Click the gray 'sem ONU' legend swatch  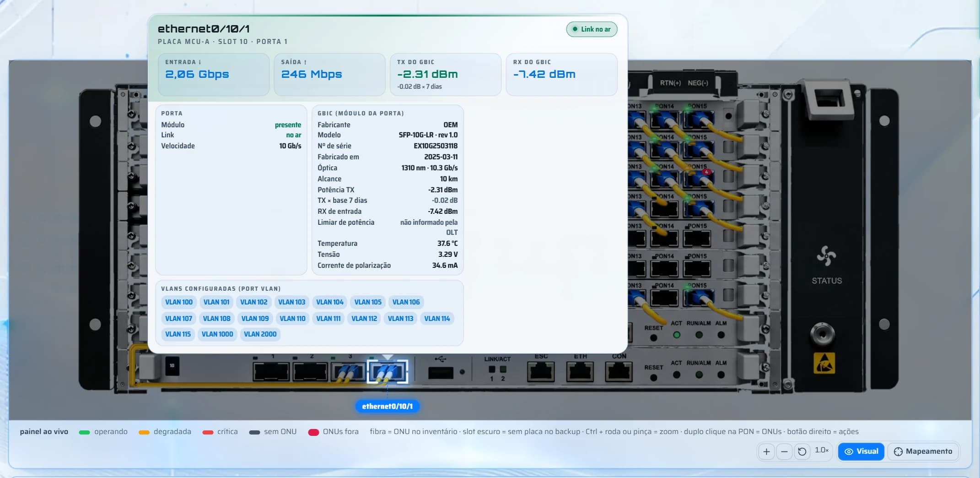coord(254,432)
